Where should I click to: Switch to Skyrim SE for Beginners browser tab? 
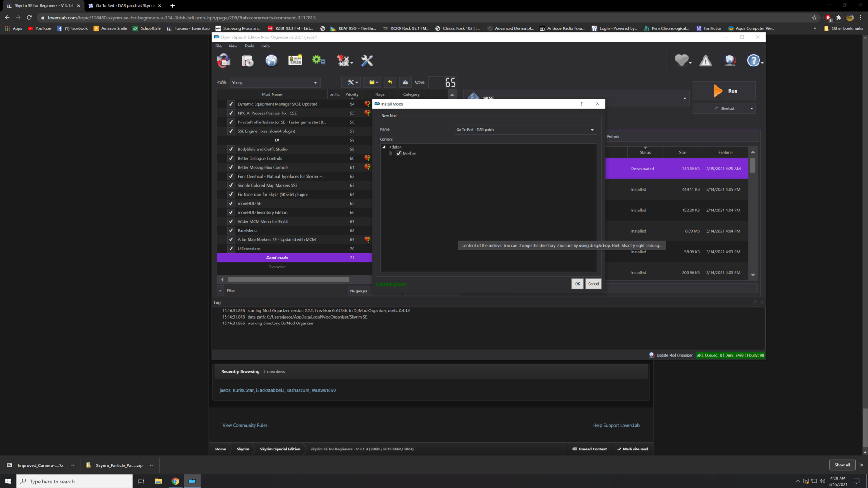(x=43, y=5)
